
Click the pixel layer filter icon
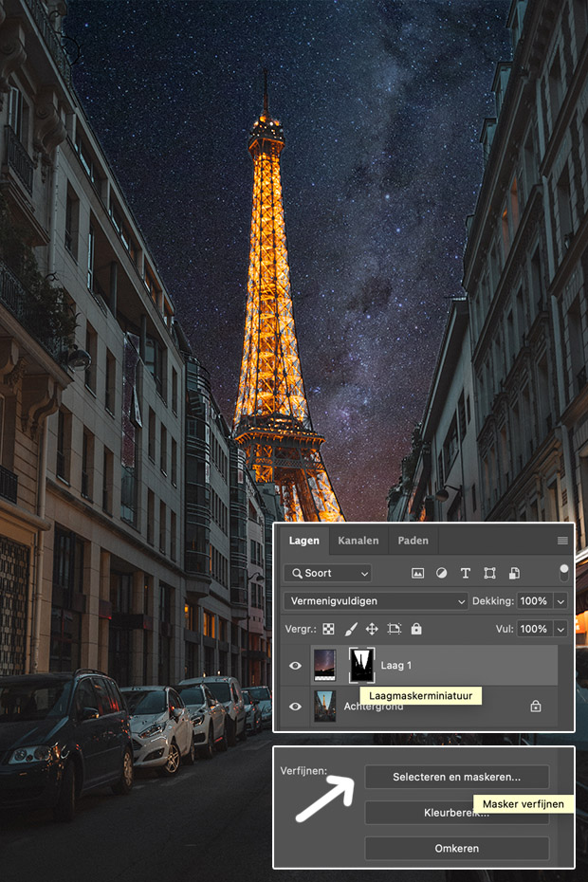tap(417, 573)
